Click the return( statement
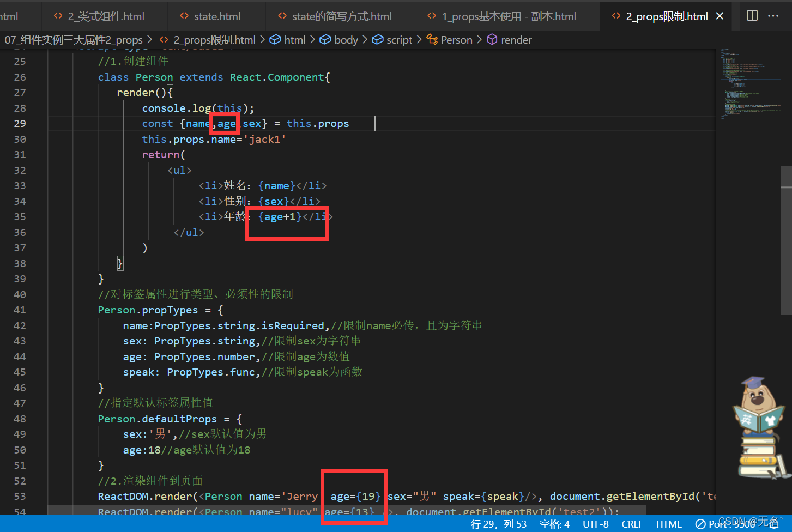 pyautogui.click(x=164, y=155)
